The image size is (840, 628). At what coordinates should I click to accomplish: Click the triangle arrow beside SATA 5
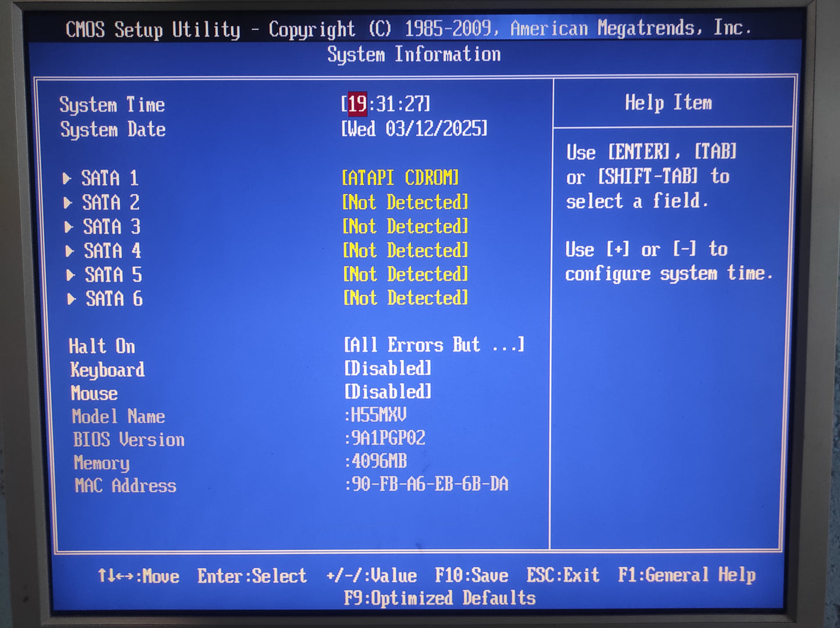tap(70, 275)
